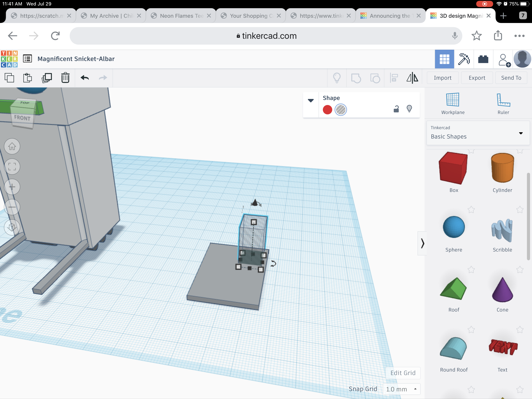Open the tab count overview
Screen dimensions: 532x399
tap(523, 16)
